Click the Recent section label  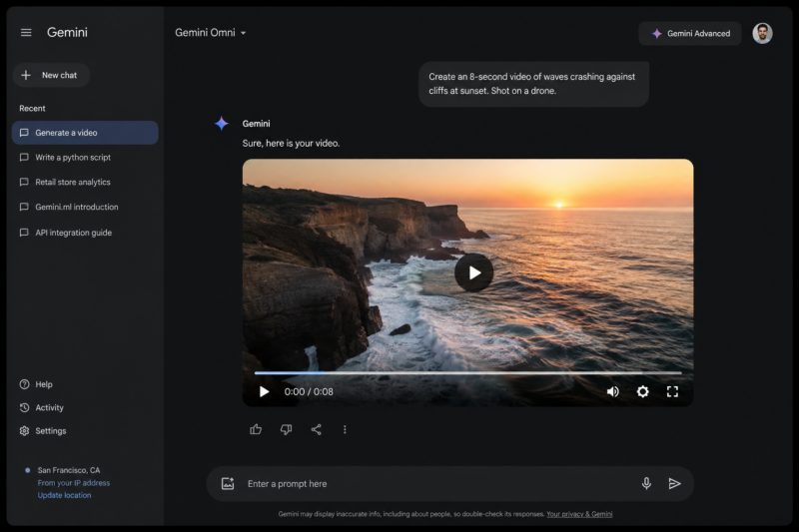click(x=32, y=109)
